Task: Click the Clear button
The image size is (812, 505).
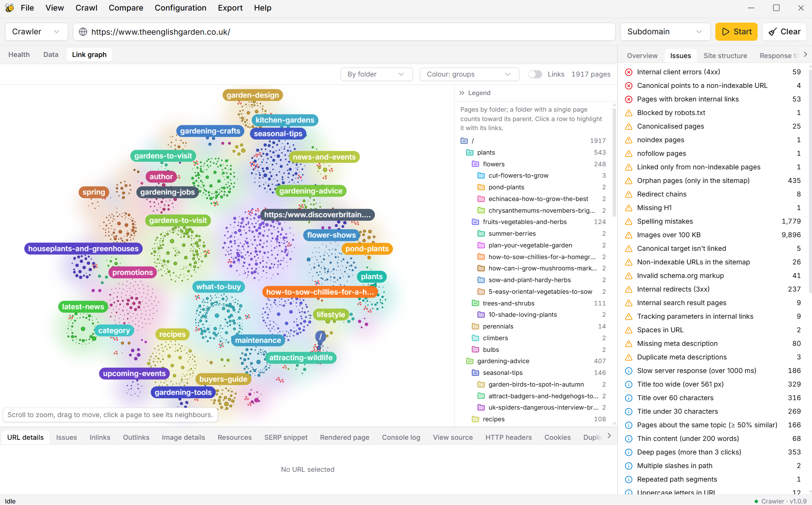Action: [x=784, y=32]
